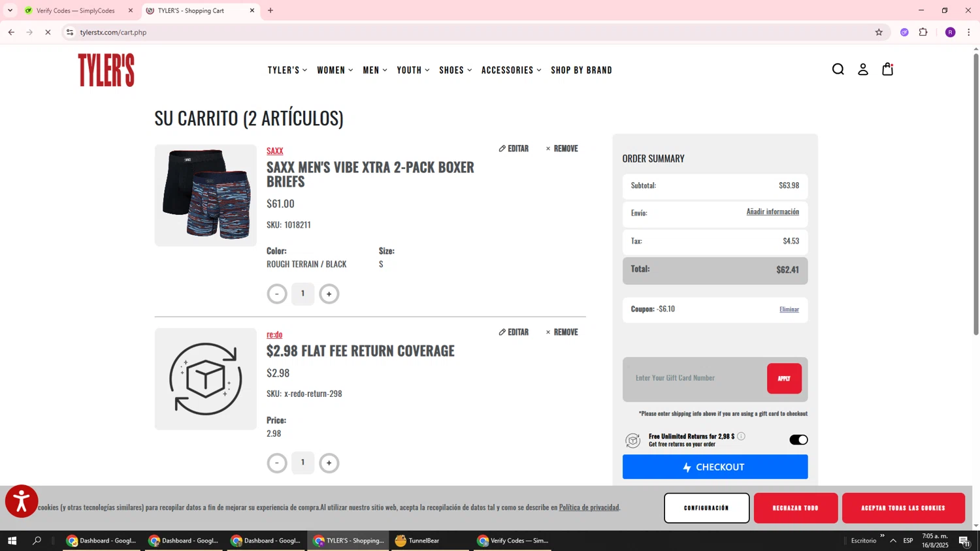Go to the Tyler's logo homepage
Image resolution: width=980 pixels, height=551 pixels.
pos(106,70)
